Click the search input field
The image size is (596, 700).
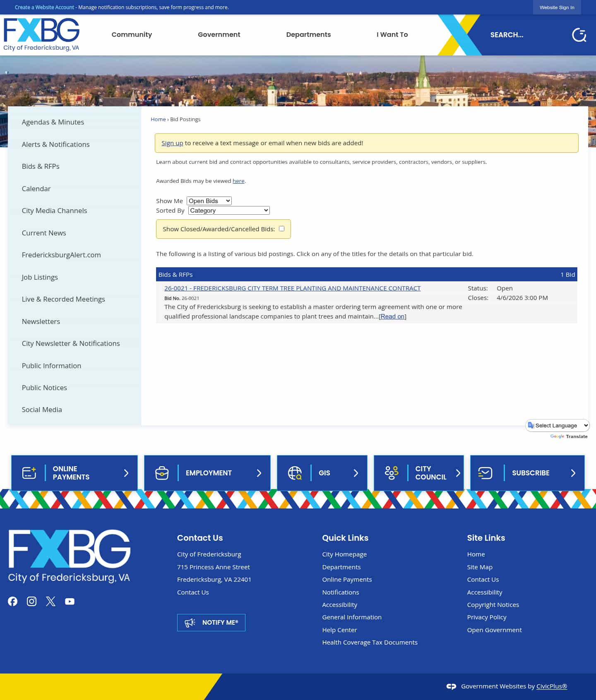point(526,35)
